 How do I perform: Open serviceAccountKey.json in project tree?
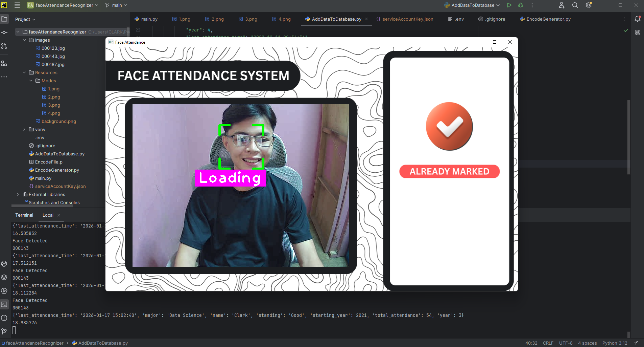click(60, 186)
